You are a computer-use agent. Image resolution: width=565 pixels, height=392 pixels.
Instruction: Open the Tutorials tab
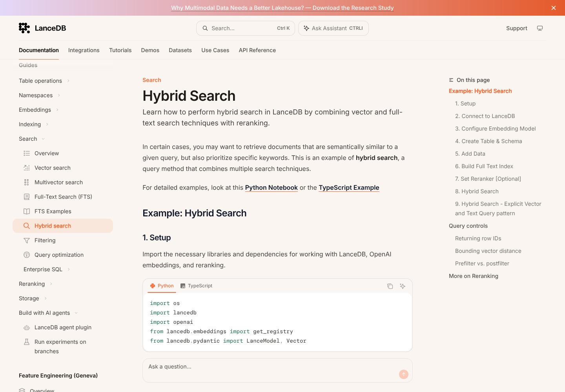pos(120,50)
